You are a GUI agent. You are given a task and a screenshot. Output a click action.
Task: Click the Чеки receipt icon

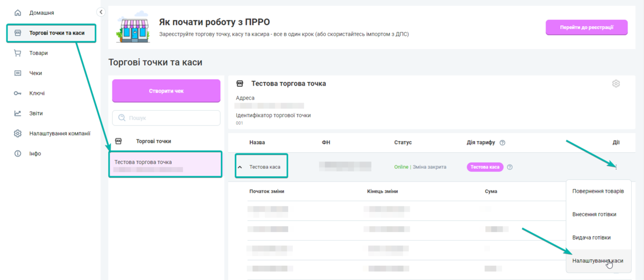(18, 73)
